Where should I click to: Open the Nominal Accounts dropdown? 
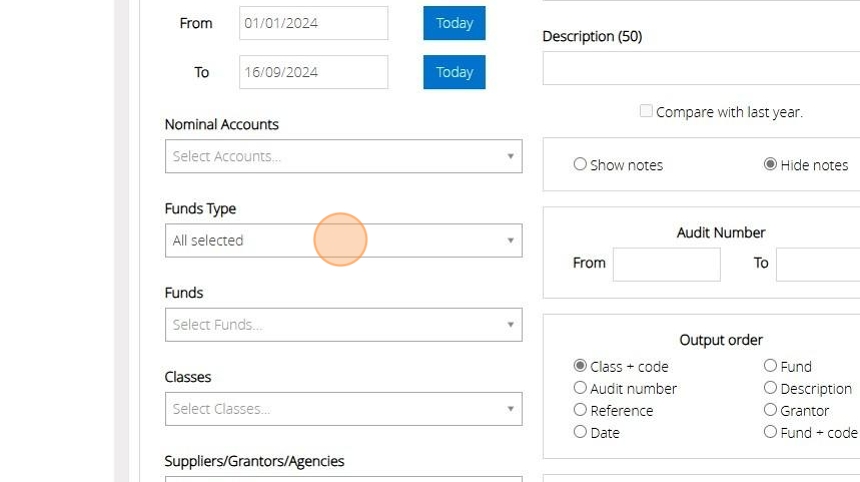coord(343,156)
